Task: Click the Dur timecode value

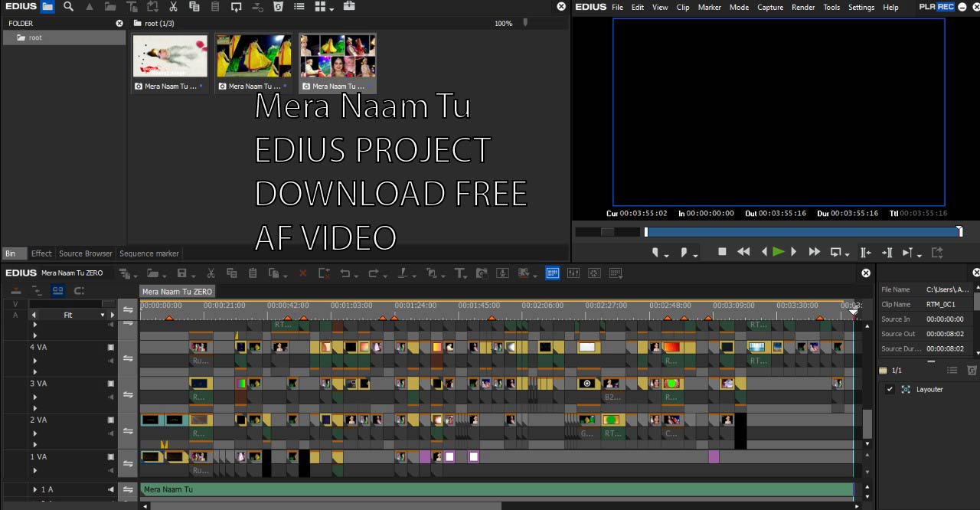Action: (x=854, y=214)
